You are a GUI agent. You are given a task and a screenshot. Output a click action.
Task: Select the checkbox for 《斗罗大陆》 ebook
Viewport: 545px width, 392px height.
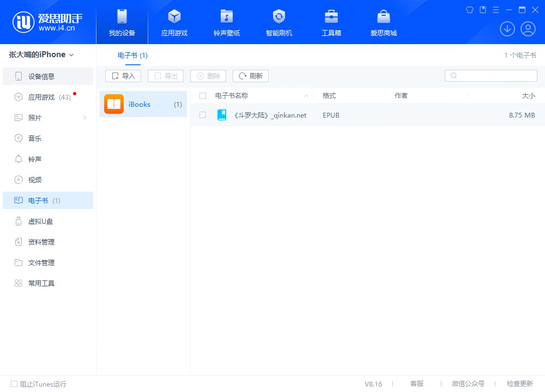pyautogui.click(x=203, y=115)
